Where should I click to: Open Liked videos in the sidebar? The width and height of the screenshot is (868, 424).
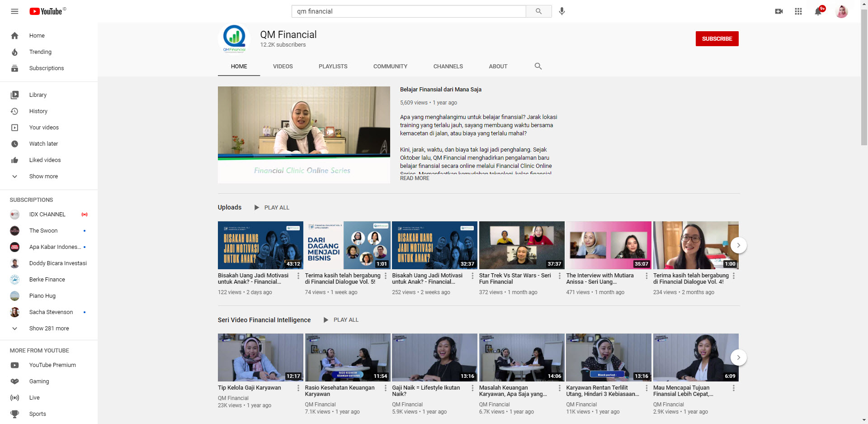click(x=49, y=160)
